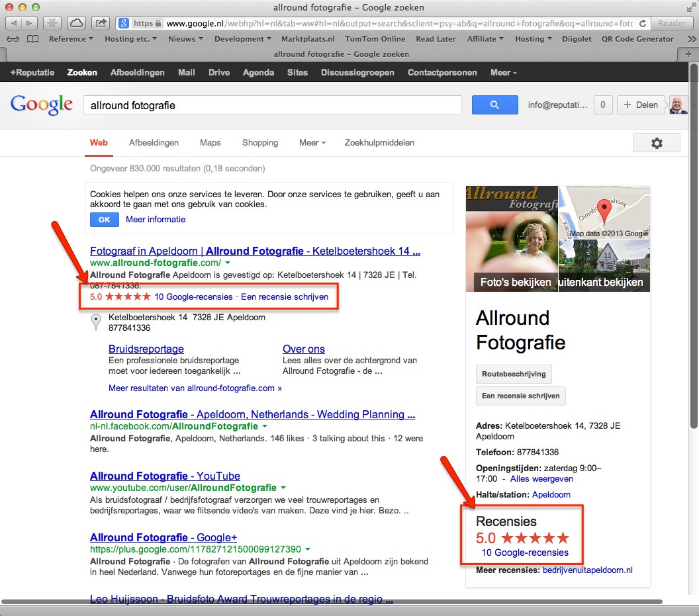
Task: Click the Safari Reader button
Action: pyautogui.click(x=672, y=23)
